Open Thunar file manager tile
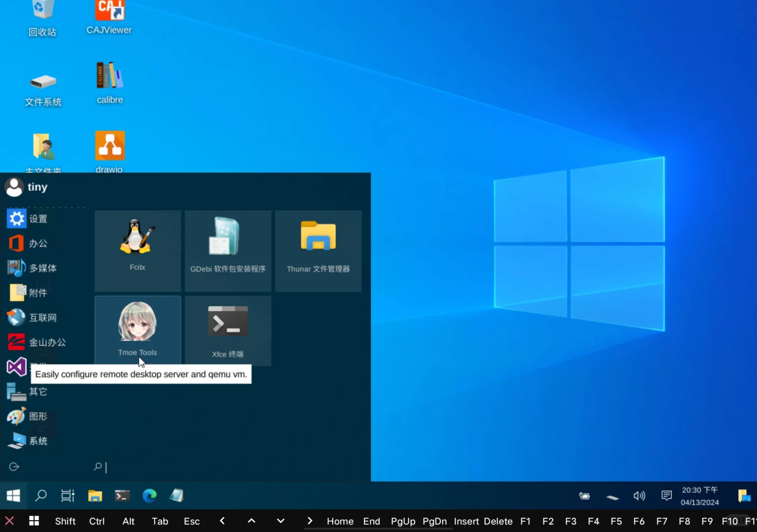 coord(318,251)
